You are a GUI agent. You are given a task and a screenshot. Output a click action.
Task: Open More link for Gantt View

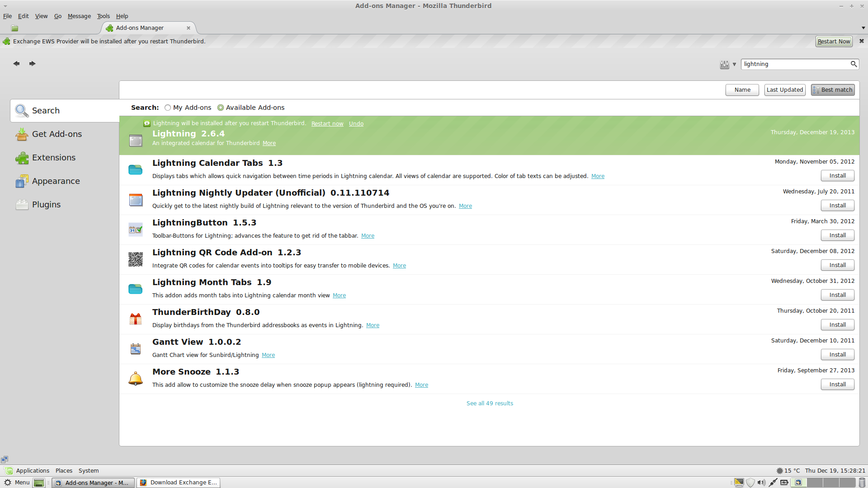coord(268,355)
